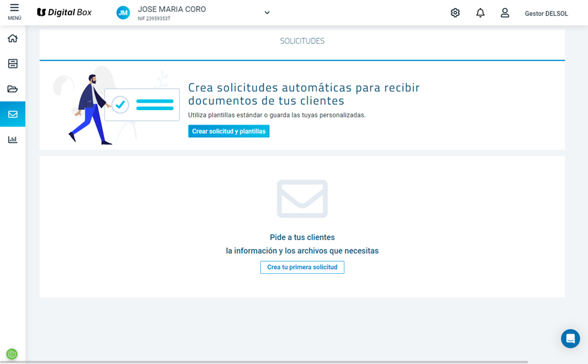Click the JM client avatar
The height and width of the screenshot is (364, 588).
(123, 13)
